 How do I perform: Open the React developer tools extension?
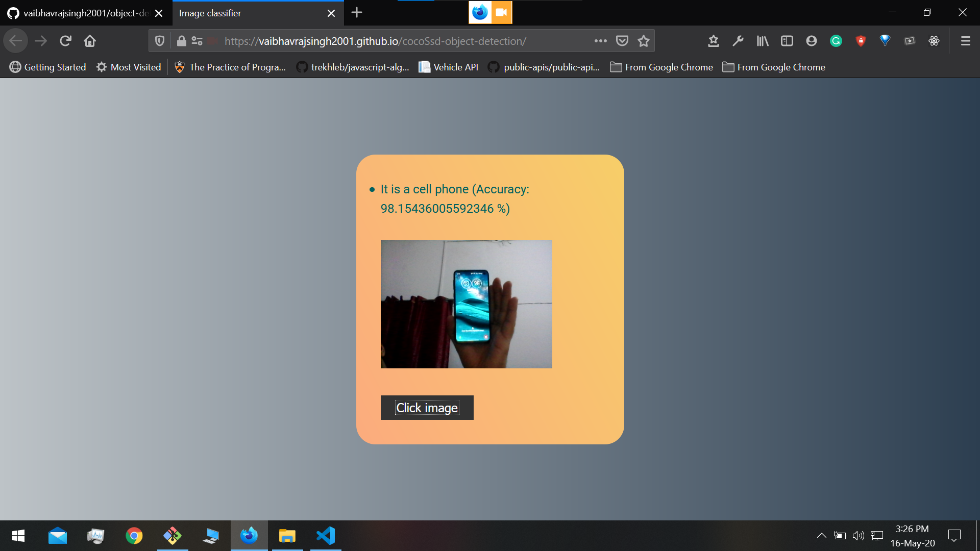(x=934, y=41)
